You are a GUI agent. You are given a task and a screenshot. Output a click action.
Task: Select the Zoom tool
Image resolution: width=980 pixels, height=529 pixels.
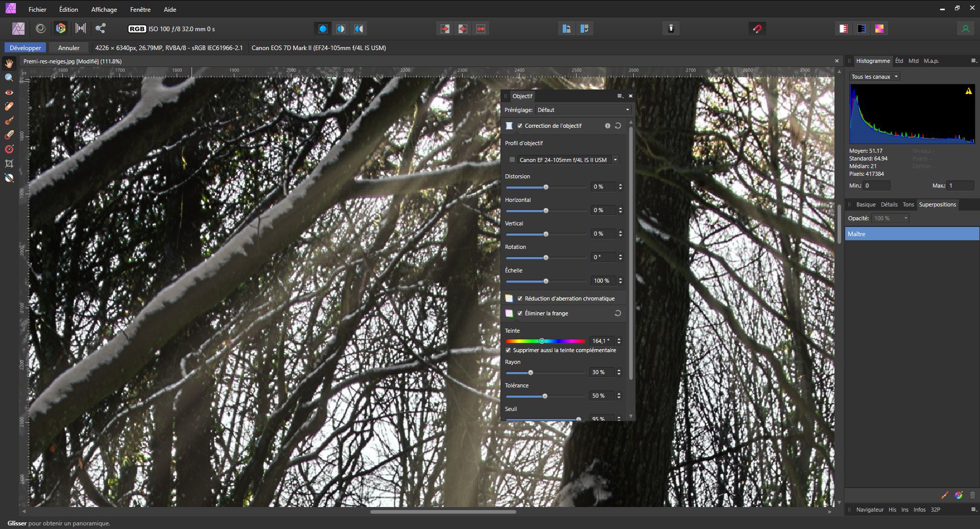9,78
